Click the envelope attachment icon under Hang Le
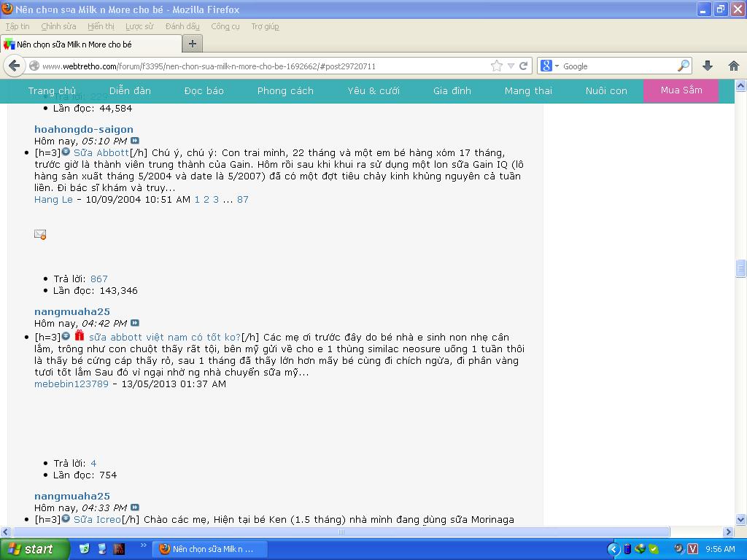The height and width of the screenshot is (560, 747). click(x=40, y=234)
